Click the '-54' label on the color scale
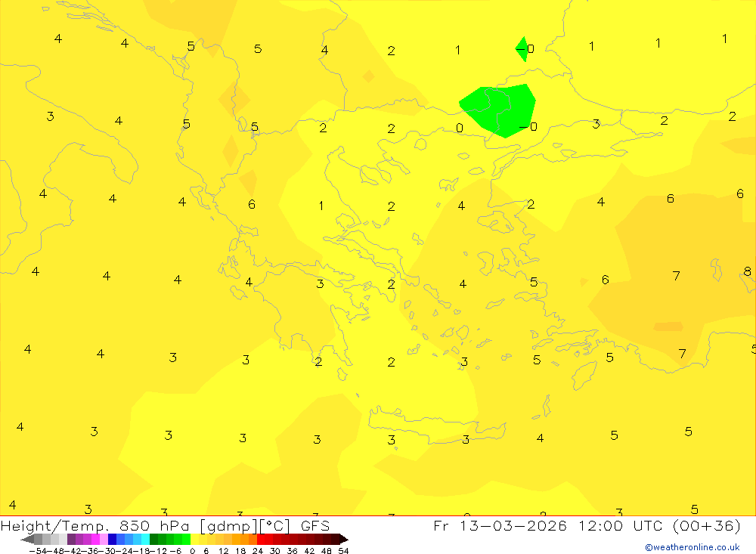This screenshot has height=554, width=756. [x=38, y=551]
